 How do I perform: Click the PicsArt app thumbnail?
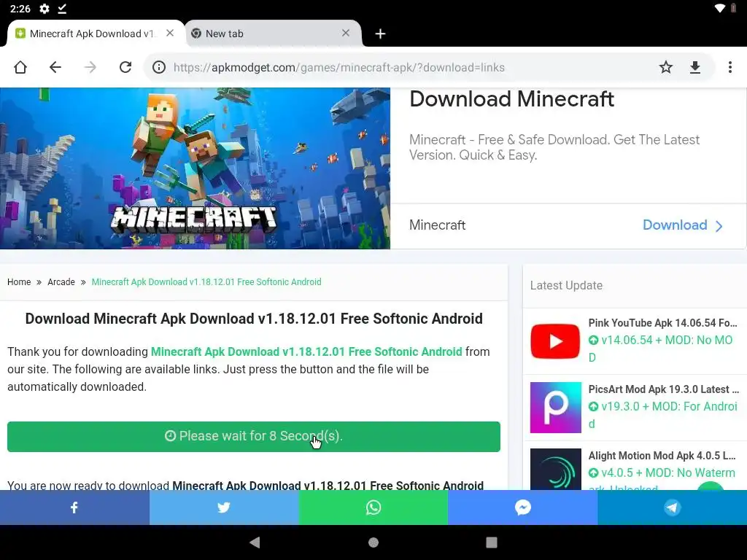[x=555, y=408]
